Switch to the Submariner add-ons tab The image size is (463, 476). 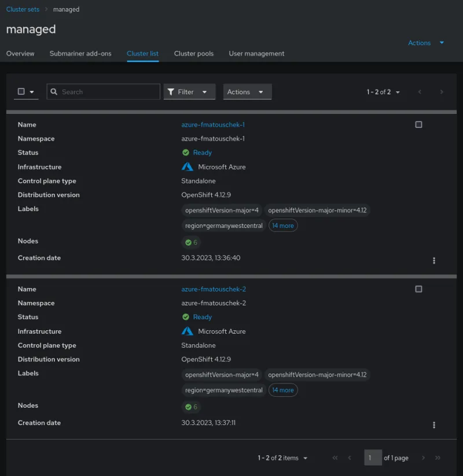click(x=80, y=53)
